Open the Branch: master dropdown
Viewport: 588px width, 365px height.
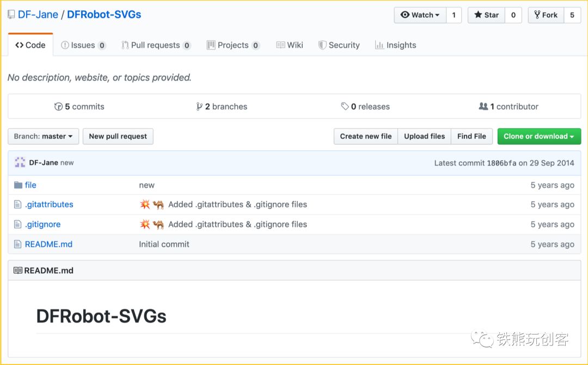[x=44, y=136]
